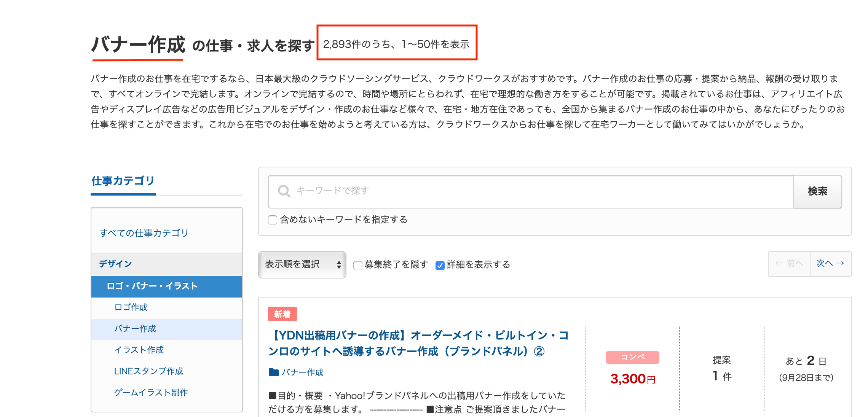Expand the デザイン category section

coord(115,264)
